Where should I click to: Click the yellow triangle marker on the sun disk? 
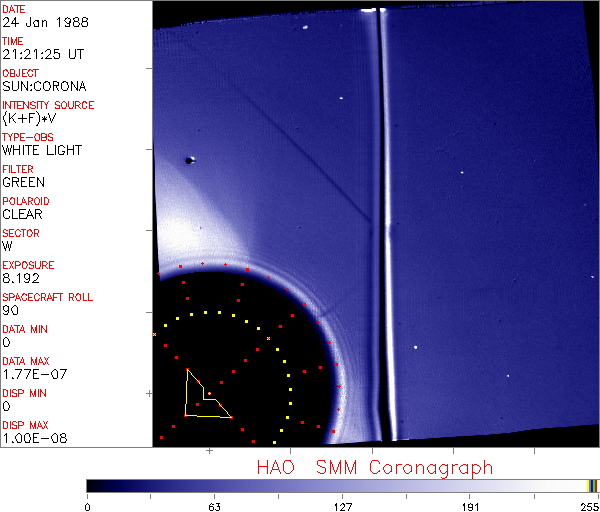tap(204, 399)
